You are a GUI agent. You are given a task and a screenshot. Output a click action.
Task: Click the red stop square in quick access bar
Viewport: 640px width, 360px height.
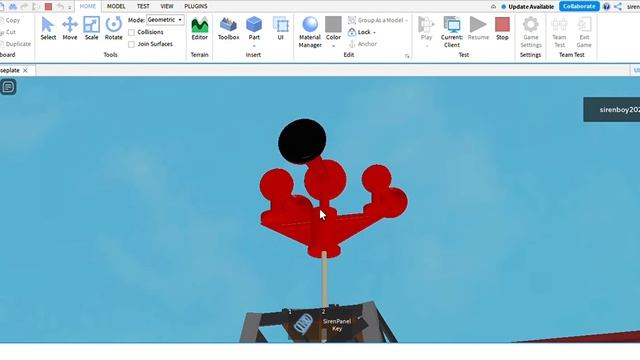48,7
